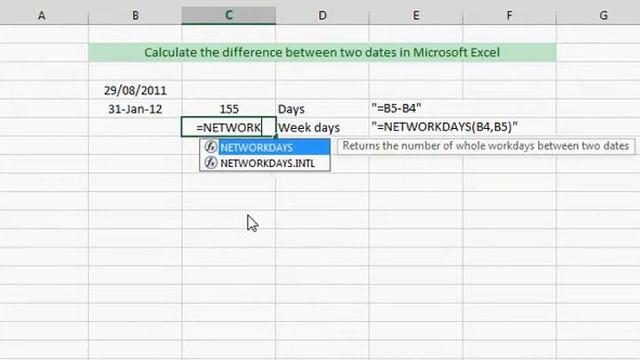Click the function icon beside NETWORKDAYS.INTL
The width and height of the screenshot is (640, 360).
tap(211, 163)
